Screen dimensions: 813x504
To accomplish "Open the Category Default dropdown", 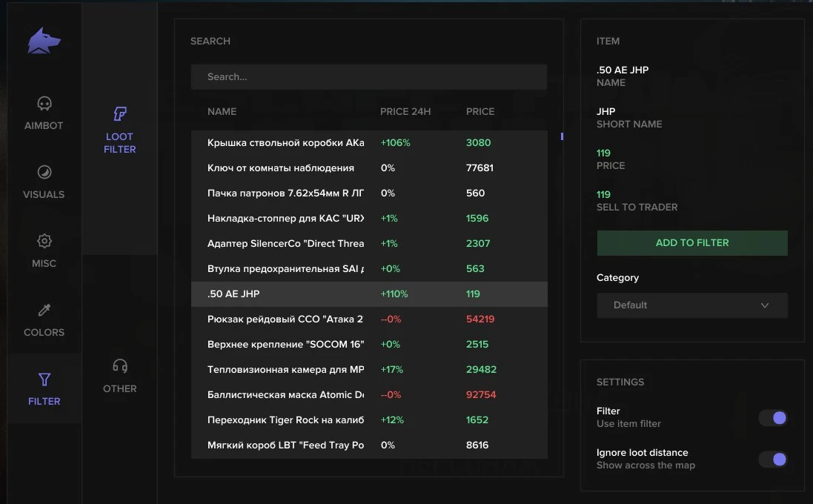I will pyautogui.click(x=692, y=305).
